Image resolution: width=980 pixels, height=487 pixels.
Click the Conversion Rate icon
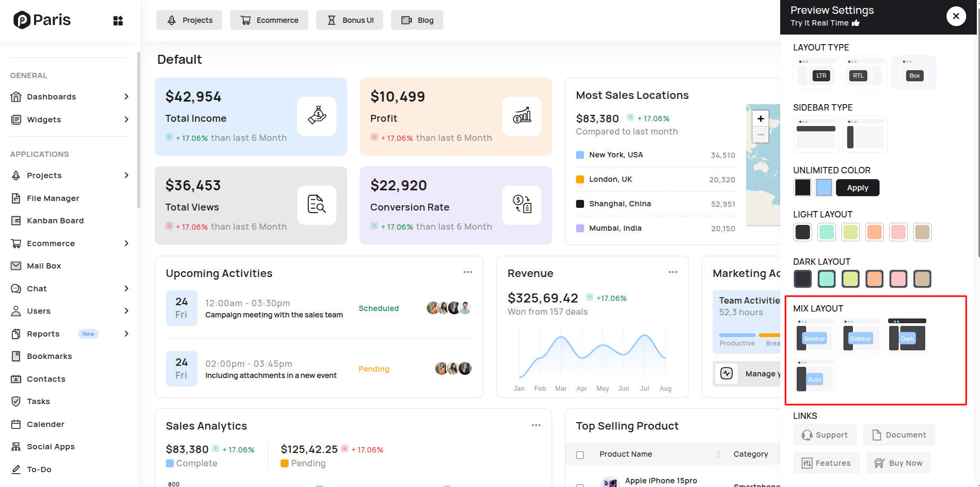[x=521, y=205]
